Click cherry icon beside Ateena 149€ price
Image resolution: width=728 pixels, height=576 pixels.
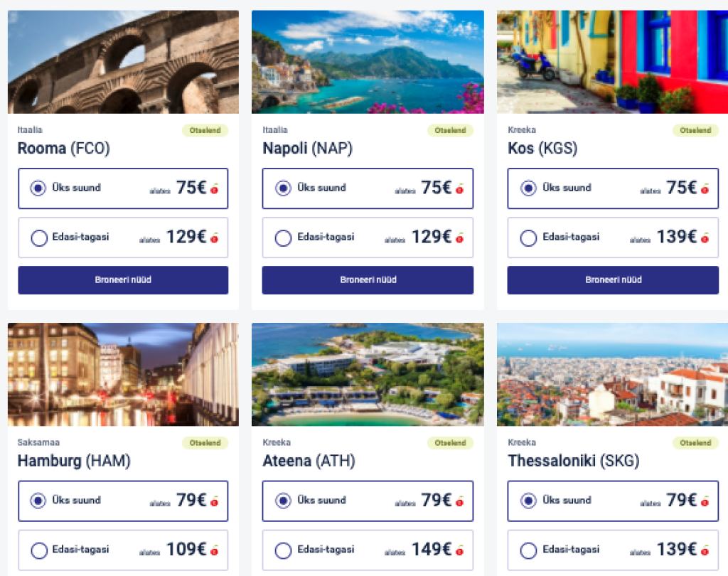pos(459,550)
